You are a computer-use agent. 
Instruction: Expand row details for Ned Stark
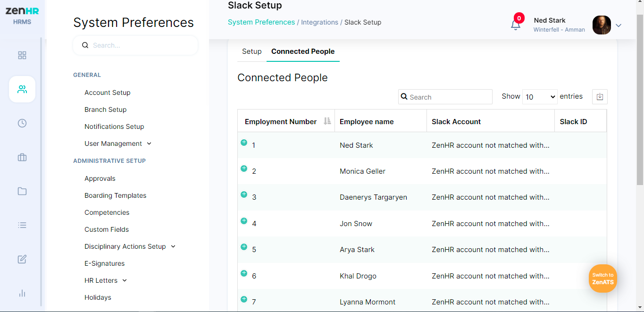tap(244, 143)
